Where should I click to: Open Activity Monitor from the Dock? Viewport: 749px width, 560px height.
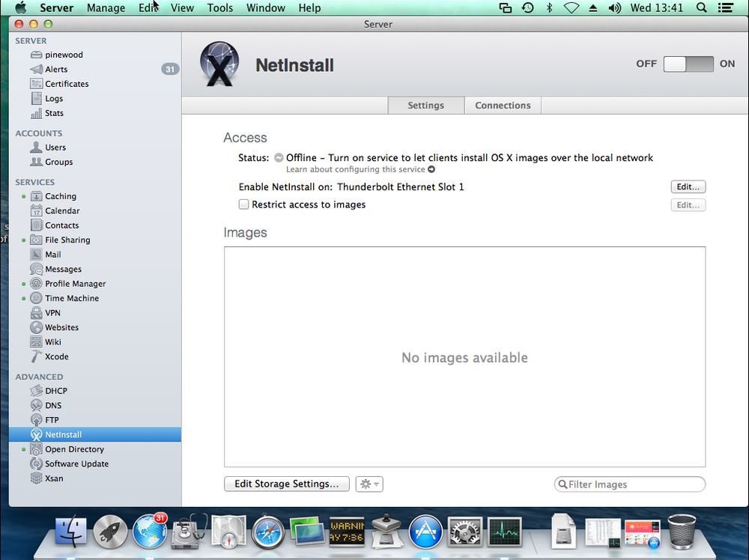point(504,532)
